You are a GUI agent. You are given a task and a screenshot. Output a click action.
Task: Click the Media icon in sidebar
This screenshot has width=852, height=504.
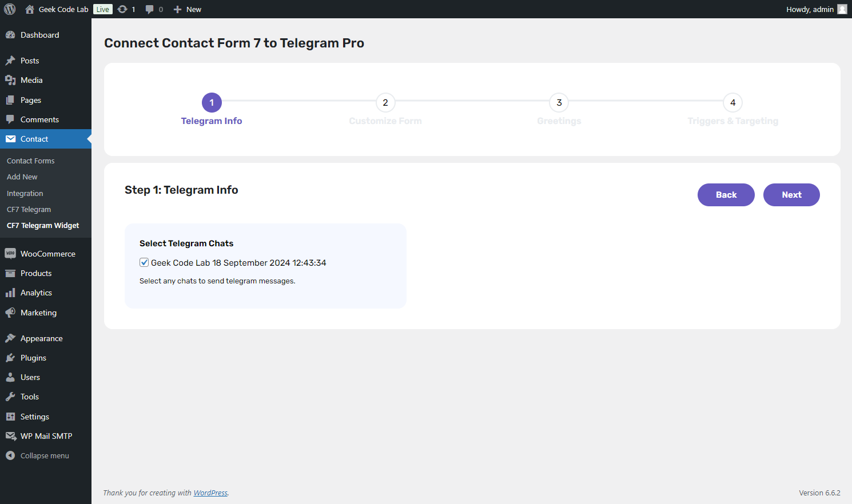point(10,80)
